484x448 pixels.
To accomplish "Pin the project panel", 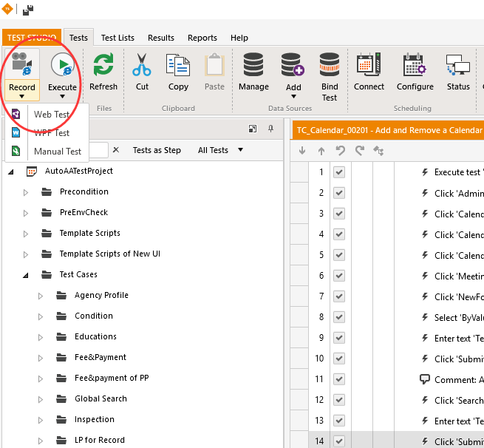I will (x=270, y=129).
